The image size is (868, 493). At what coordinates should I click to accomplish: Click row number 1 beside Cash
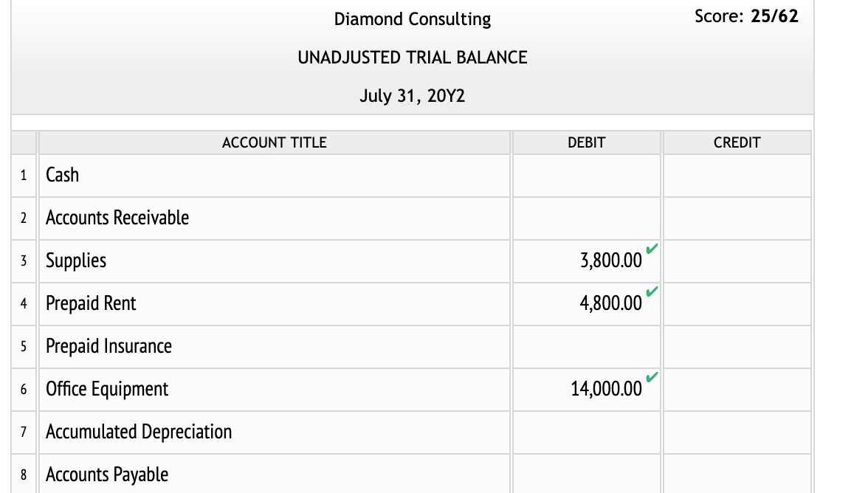23,175
